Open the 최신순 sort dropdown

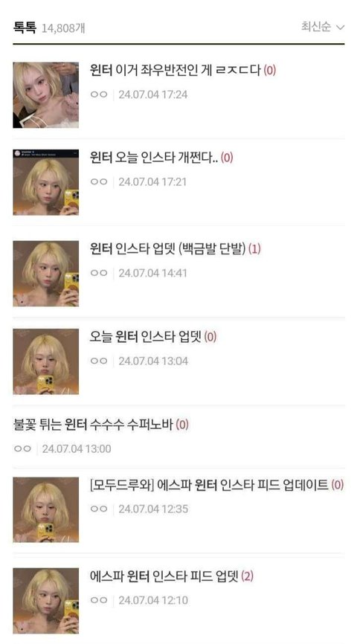323,27
